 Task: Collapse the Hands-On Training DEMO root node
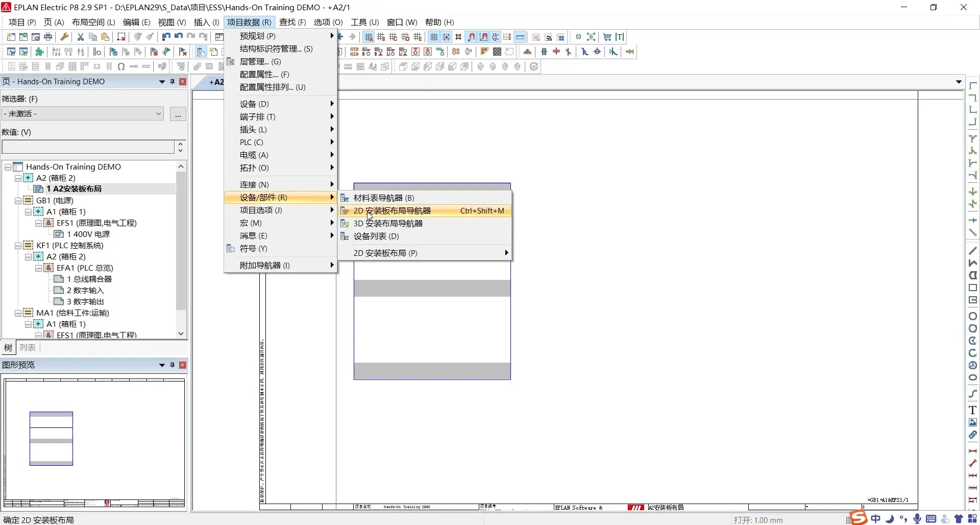coord(8,167)
